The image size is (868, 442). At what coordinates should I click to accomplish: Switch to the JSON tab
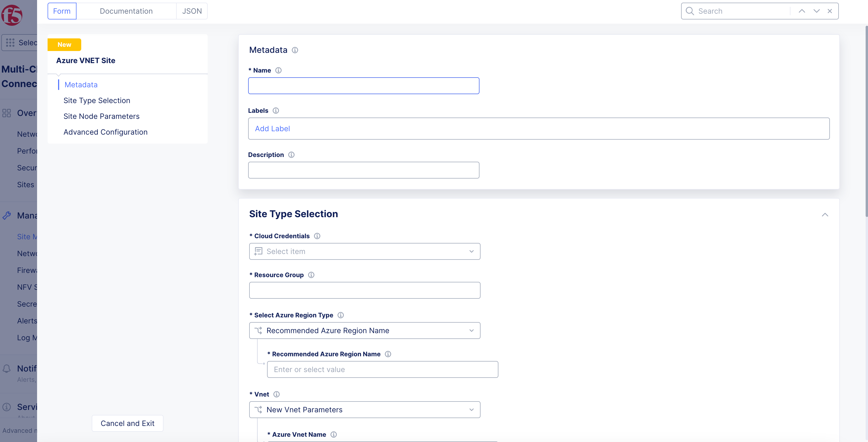tap(191, 11)
